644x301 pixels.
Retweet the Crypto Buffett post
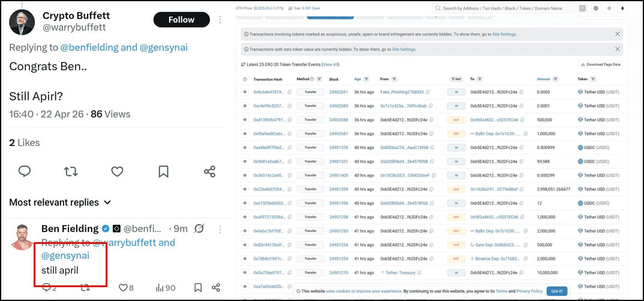[71, 171]
